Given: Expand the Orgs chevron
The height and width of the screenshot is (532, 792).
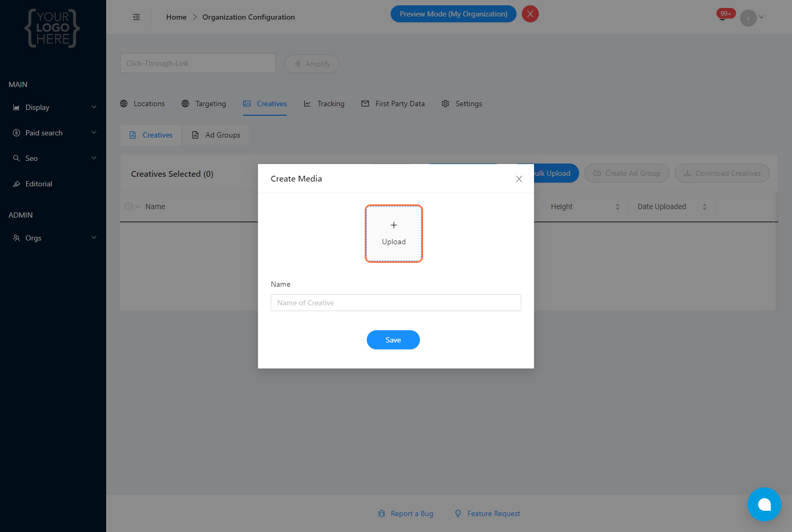Looking at the screenshot, I should pos(94,238).
